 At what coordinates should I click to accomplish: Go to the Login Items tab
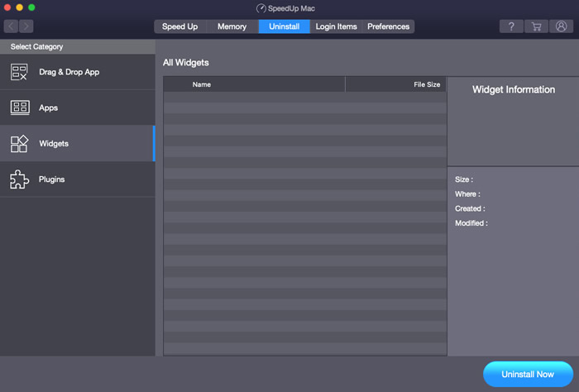(x=336, y=26)
